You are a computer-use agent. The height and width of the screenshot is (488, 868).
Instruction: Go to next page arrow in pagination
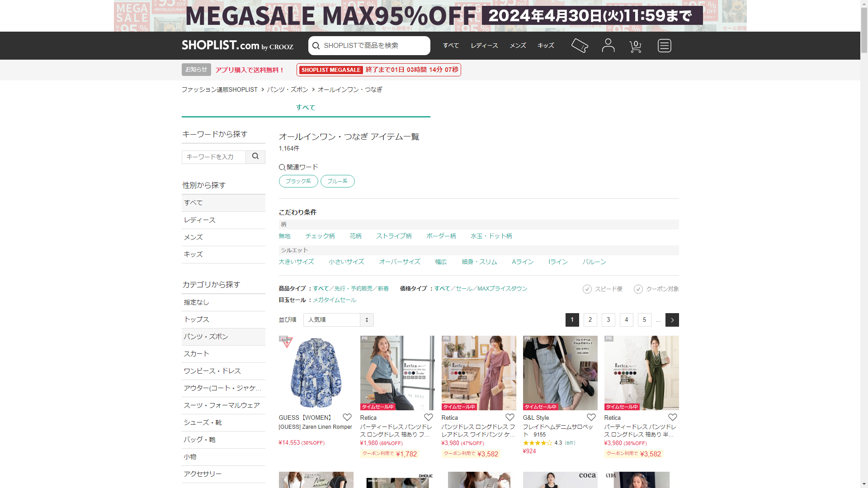pos(672,320)
